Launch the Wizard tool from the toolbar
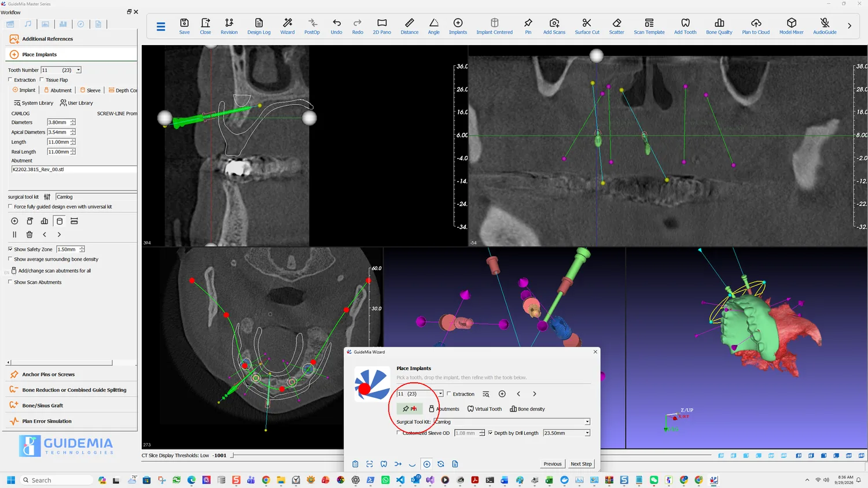This screenshot has height=488, width=868. (x=288, y=26)
